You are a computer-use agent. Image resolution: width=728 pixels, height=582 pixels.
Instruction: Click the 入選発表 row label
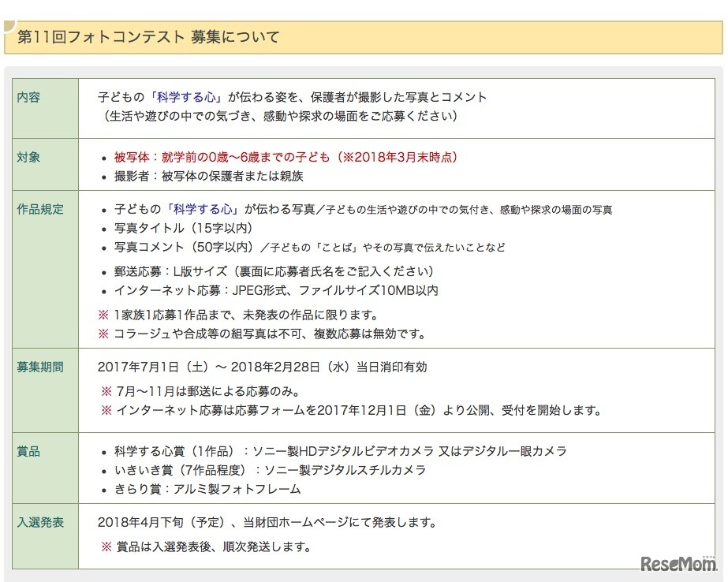(40, 522)
